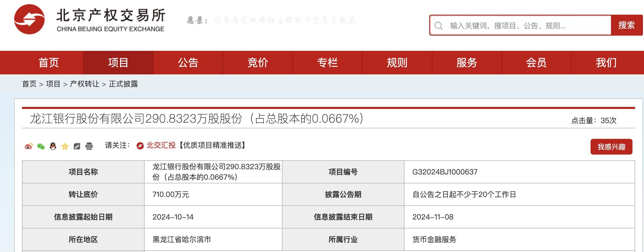
Task: Share the listing via WeChat
Action: tap(40, 147)
